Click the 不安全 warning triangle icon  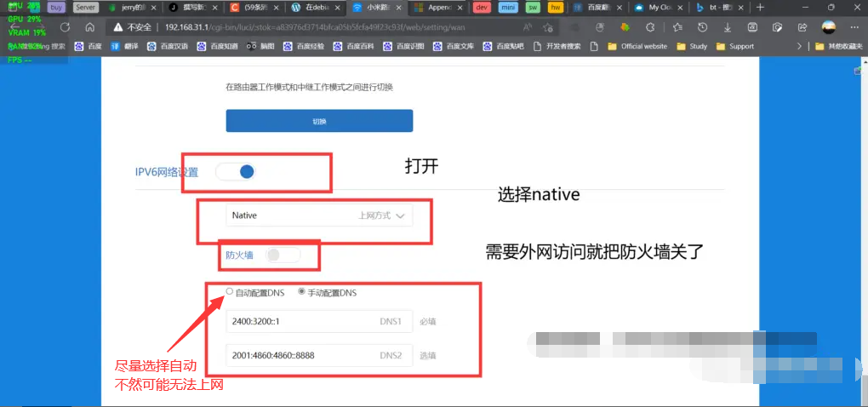pos(118,27)
